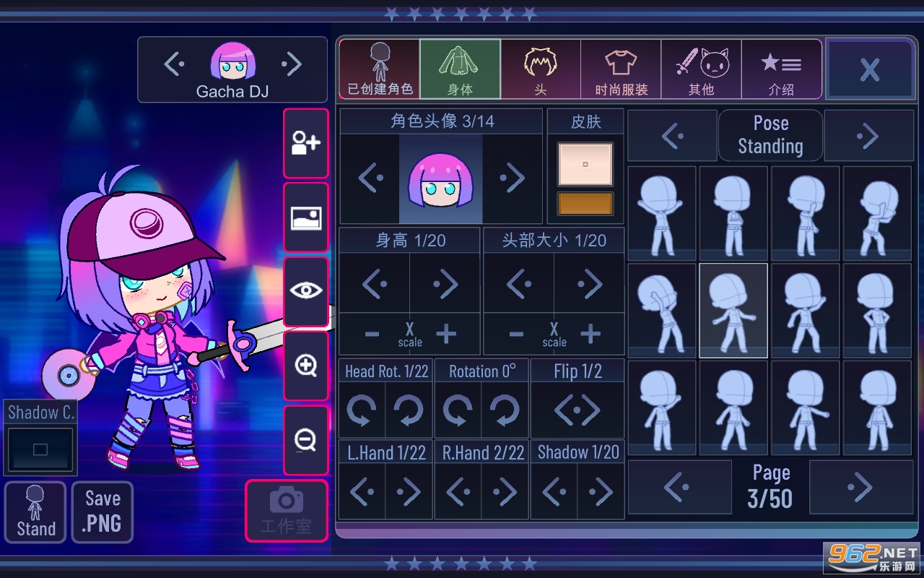Switch to next Pose category
924x578 pixels.
click(869, 135)
